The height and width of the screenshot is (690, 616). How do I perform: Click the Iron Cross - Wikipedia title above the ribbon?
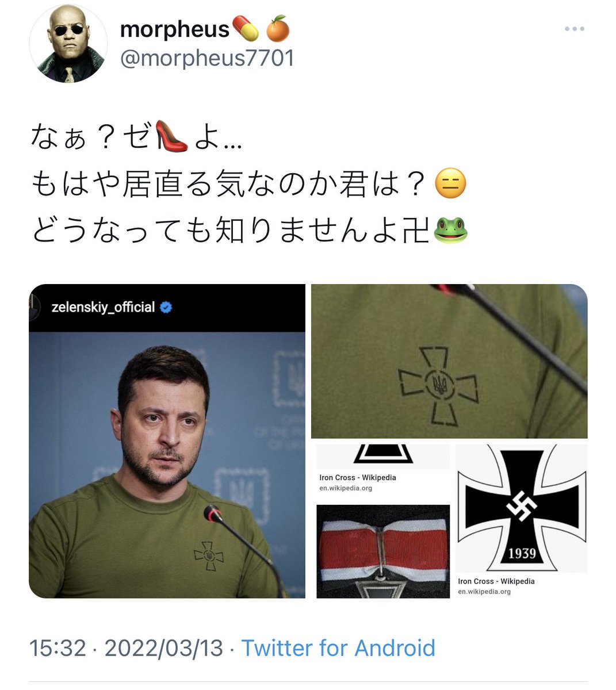358,477
